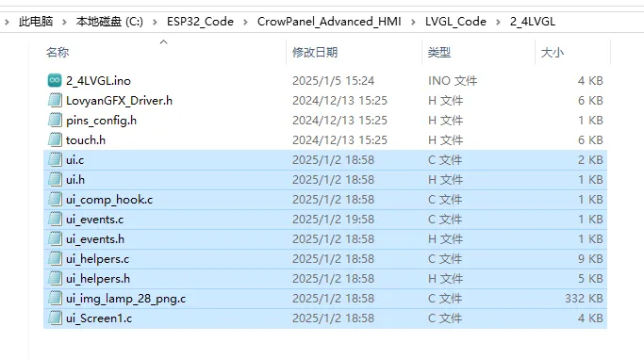The image size is (644, 359).
Task: Sort files by 修改日期 column header
Action: (x=315, y=53)
